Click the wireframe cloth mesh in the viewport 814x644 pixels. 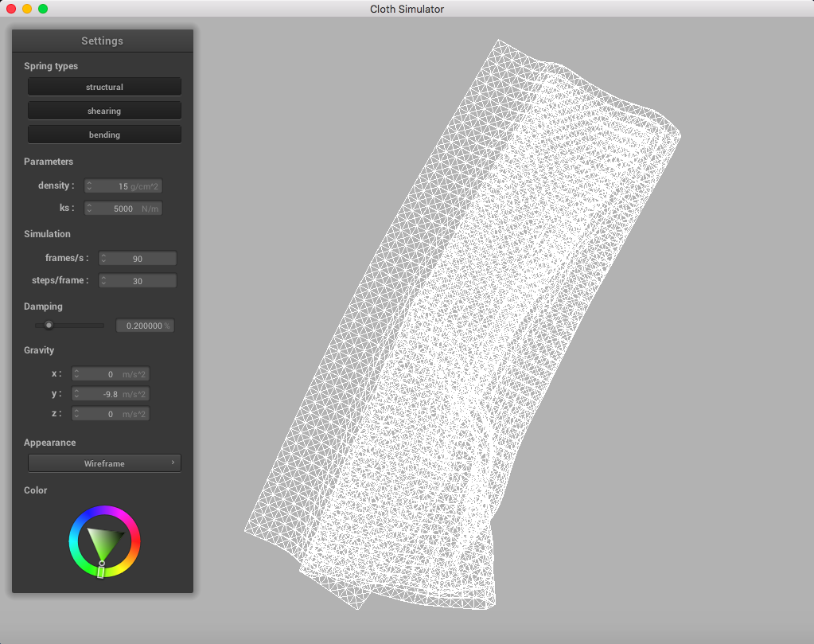462,325
